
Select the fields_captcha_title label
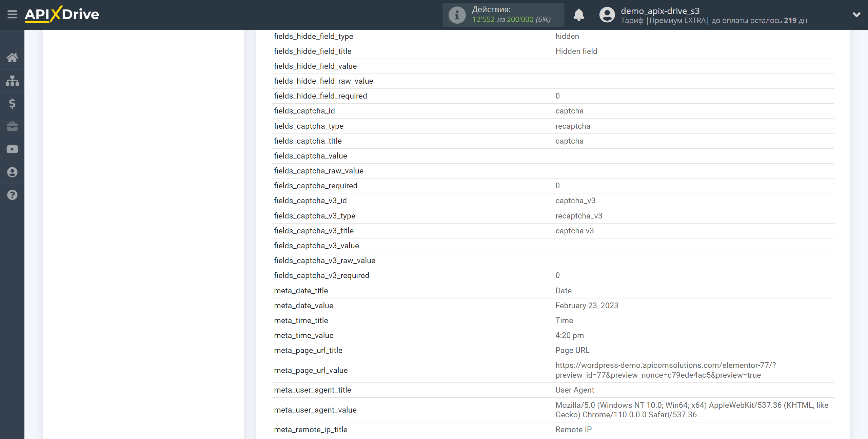308,141
